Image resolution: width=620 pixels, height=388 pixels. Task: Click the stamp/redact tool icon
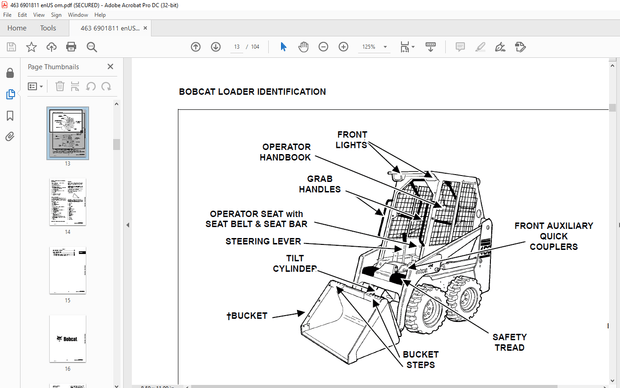520,47
